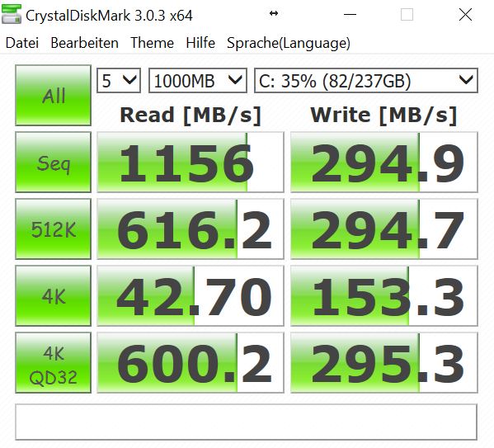Open the Theme menu
The width and height of the screenshot is (494, 448).
tap(153, 43)
